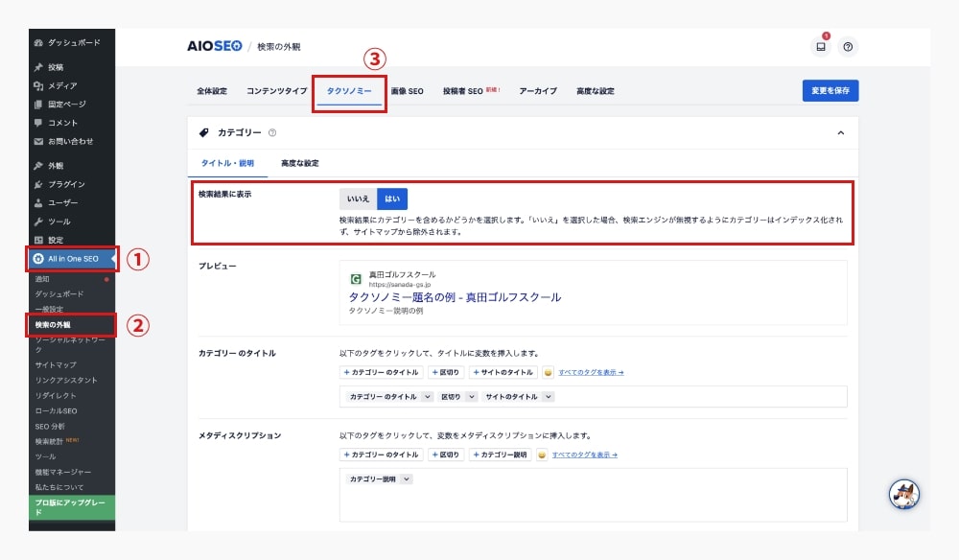Open the help question-mark icon top right

848,44
